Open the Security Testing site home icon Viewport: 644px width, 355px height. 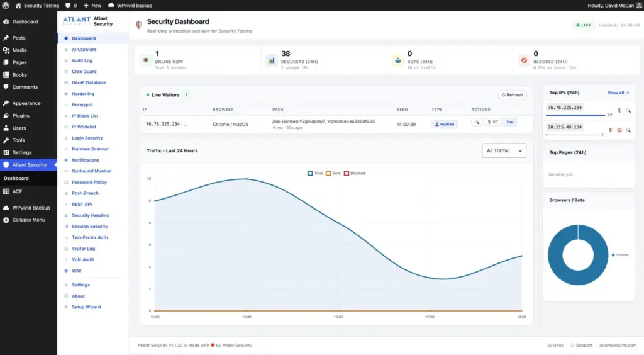[18, 5]
